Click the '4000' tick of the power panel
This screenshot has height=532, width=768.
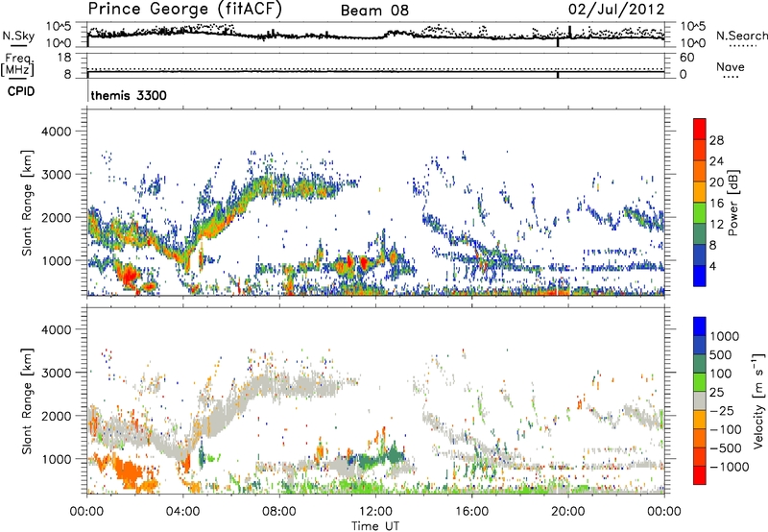tap(56, 132)
